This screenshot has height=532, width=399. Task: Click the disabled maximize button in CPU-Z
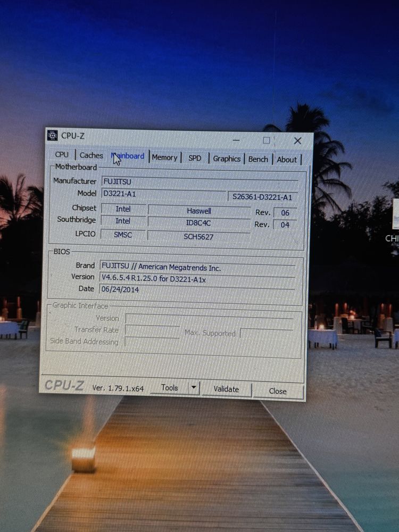[267, 140]
